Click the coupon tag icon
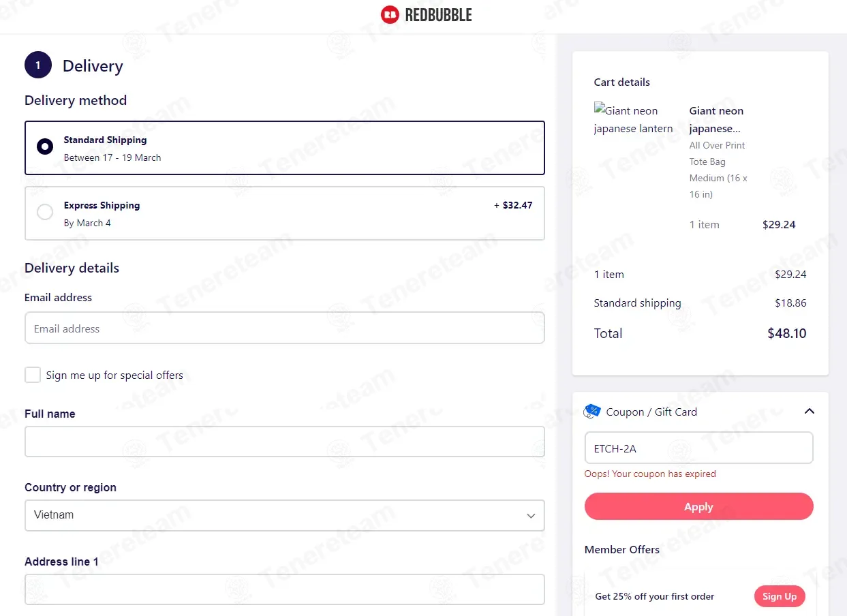Viewport: 847px width, 616px height. click(x=592, y=411)
